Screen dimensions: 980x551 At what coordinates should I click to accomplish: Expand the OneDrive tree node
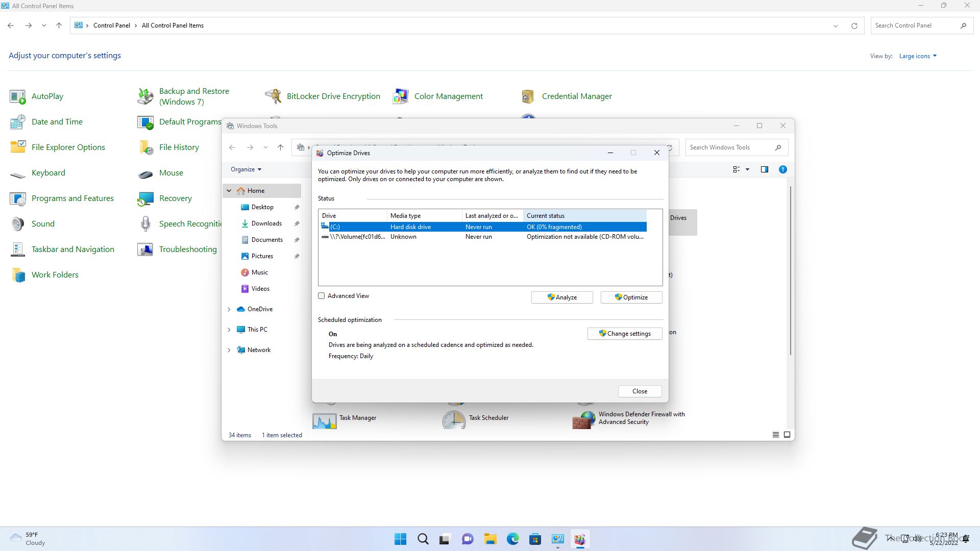(x=229, y=309)
